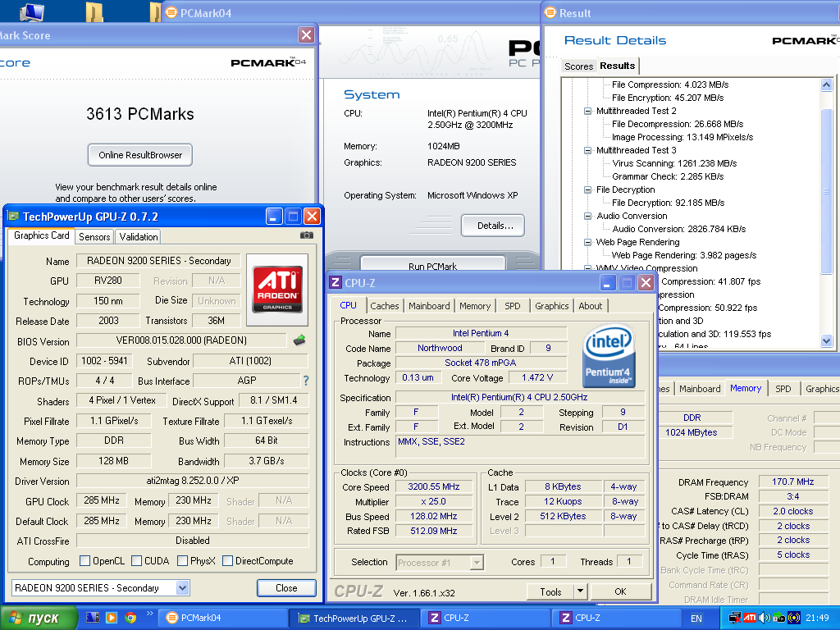
Task: Open the Caches tab in CPU-Z
Action: [385, 306]
